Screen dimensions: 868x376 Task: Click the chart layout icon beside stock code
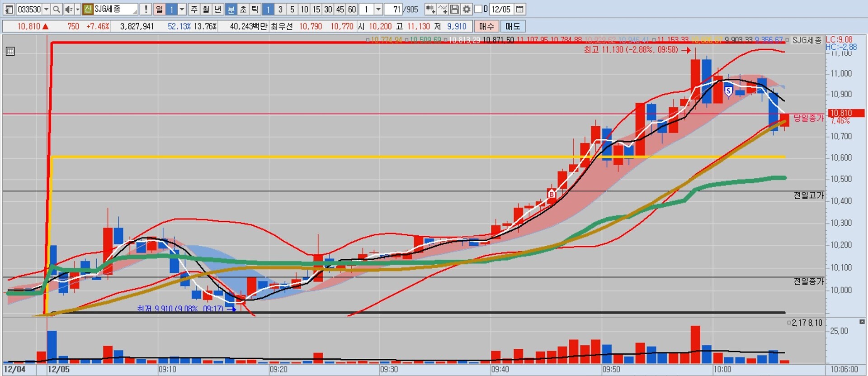[x=9, y=9]
